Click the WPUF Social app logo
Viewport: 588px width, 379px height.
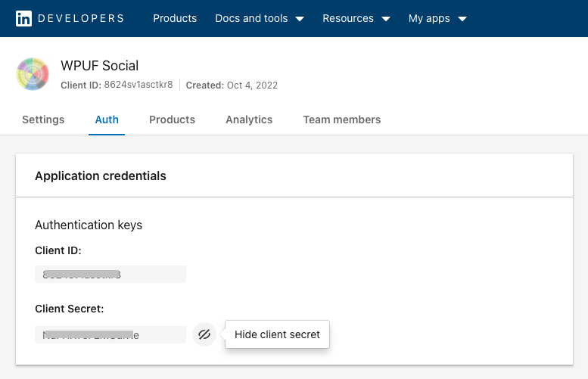[x=33, y=74]
